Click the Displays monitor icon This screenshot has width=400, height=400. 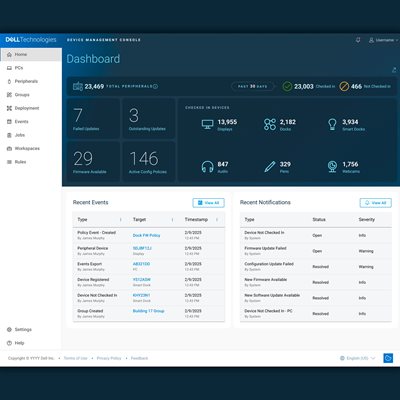207,124
